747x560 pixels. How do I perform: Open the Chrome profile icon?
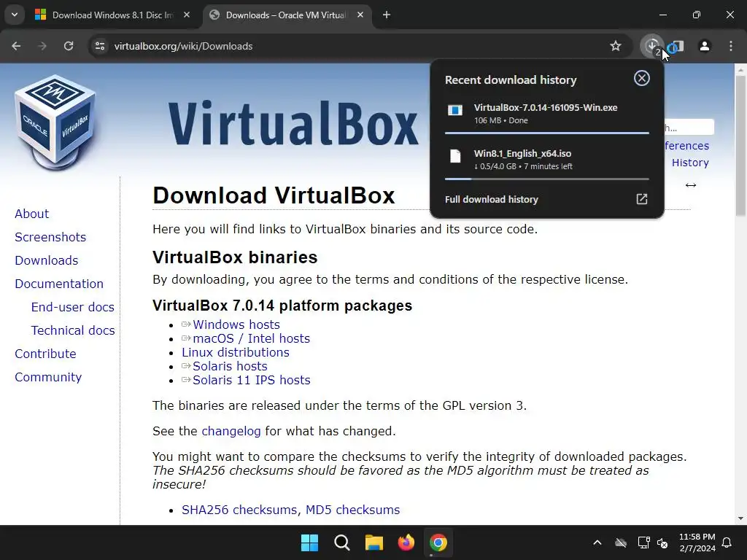coord(704,46)
